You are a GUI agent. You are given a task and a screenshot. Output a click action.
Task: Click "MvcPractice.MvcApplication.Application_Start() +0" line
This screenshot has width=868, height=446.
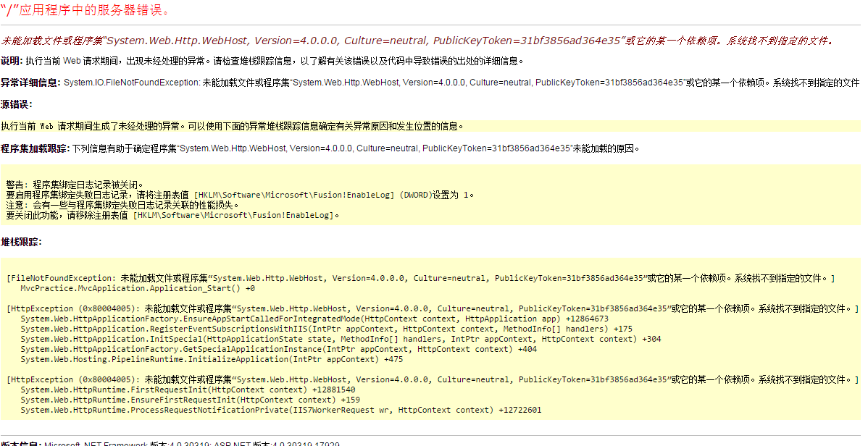click(138, 288)
